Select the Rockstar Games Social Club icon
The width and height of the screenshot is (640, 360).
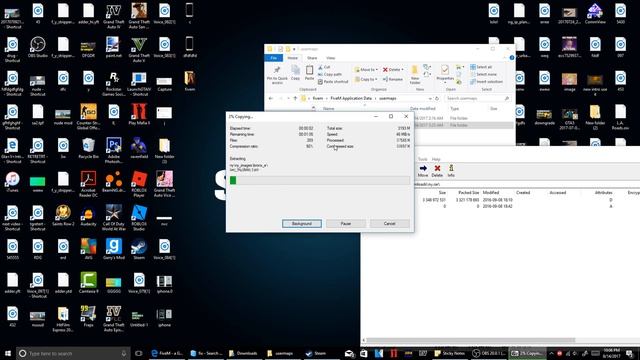point(113,84)
